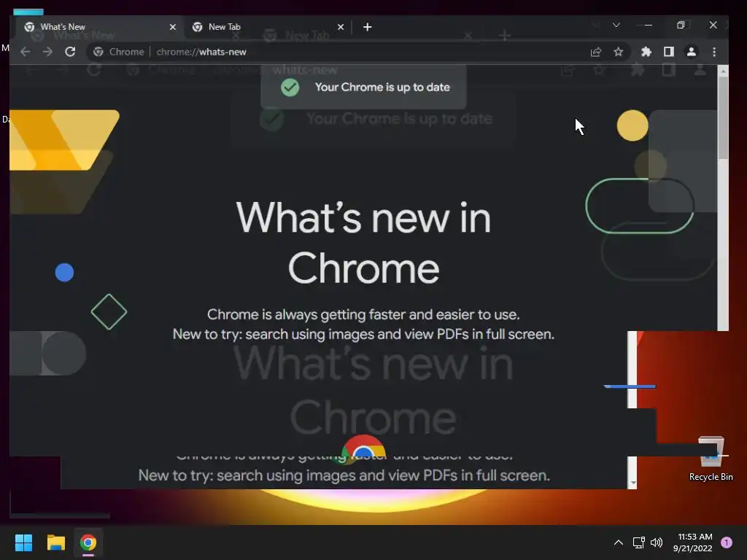
Task: Switch to the New Tab tab
Action: coord(268,27)
